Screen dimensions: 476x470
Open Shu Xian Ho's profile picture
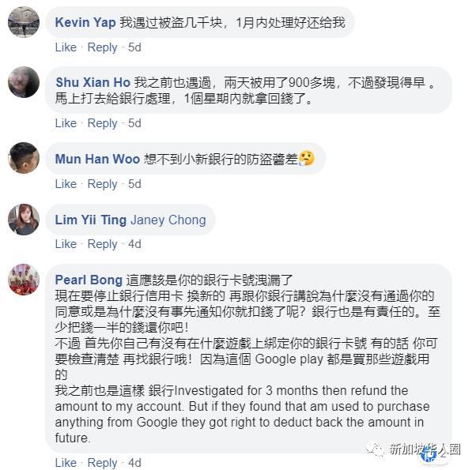point(24,81)
